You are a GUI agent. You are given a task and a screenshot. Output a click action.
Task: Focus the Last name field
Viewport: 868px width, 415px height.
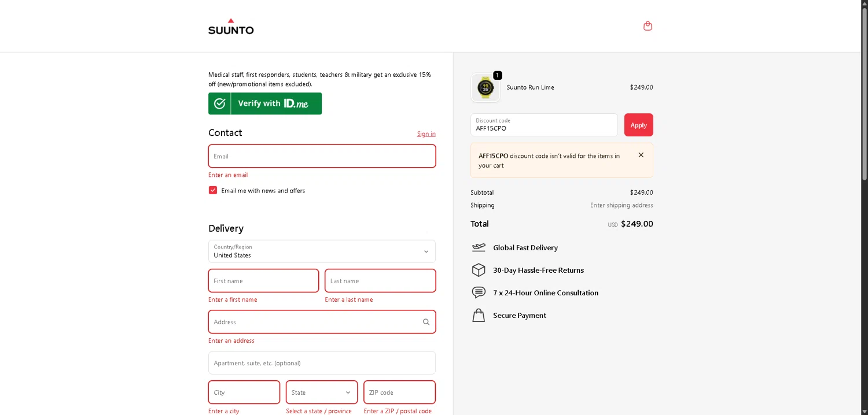click(x=380, y=281)
